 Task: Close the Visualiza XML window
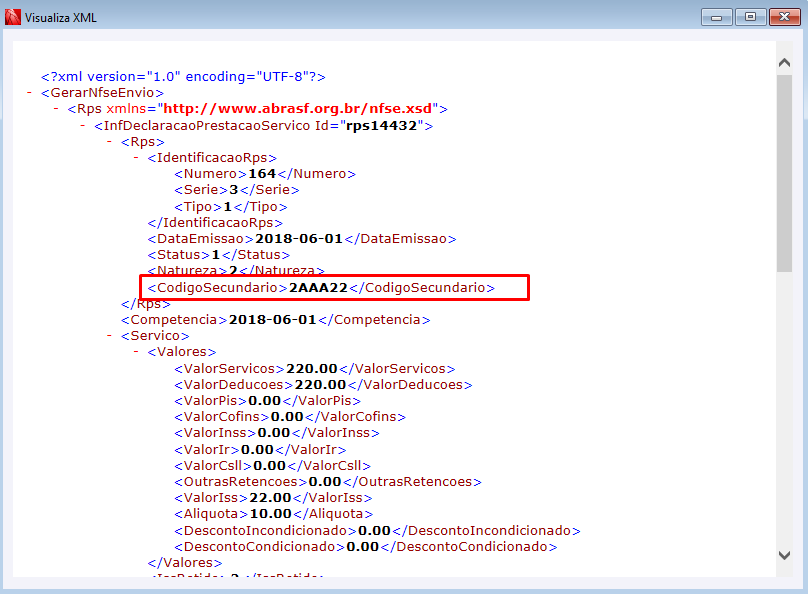pos(784,17)
